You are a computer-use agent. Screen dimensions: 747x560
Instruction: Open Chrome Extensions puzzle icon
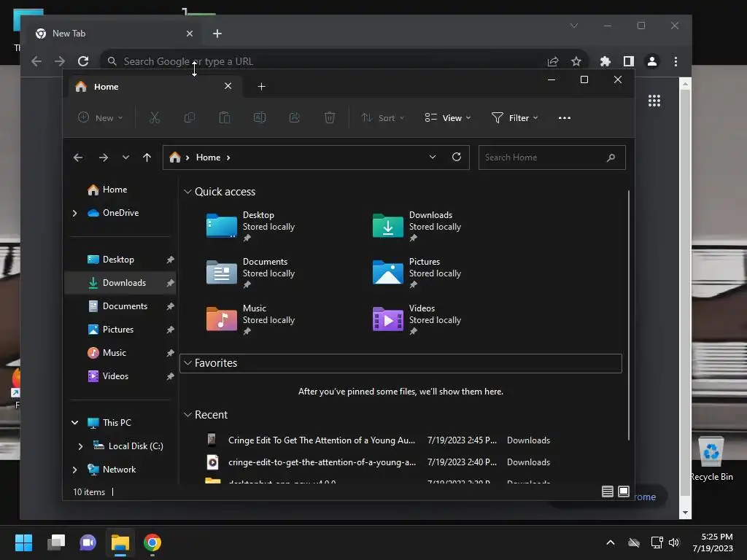tap(605, 61)
